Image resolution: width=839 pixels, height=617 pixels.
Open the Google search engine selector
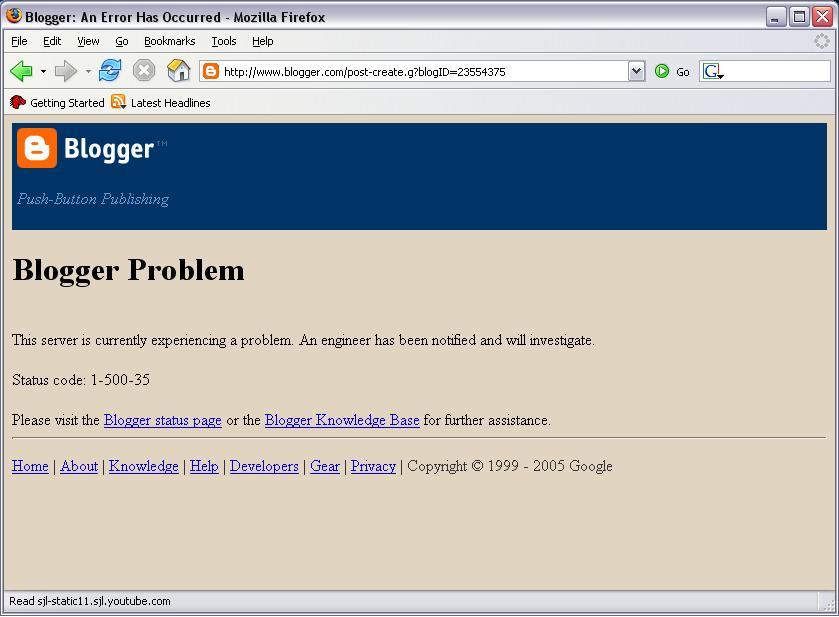pyautogui.click(x=713, y=71)
